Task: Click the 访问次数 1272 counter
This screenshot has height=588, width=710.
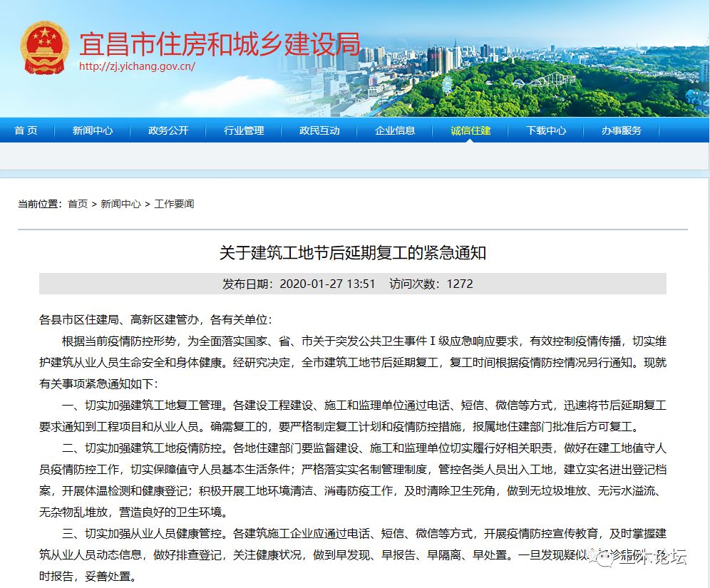Action: [431, 284]
